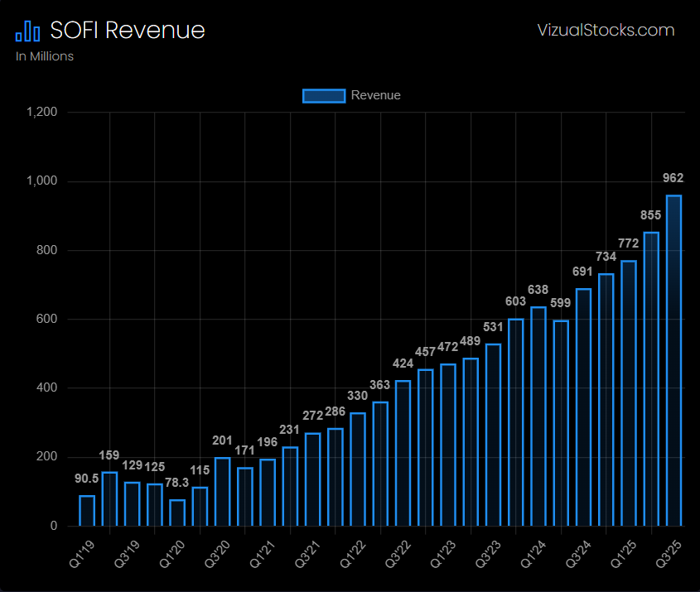Click the 400 y-axis label
The width and height of the screenshot is (700, 592).
click(x=46, y=387)
